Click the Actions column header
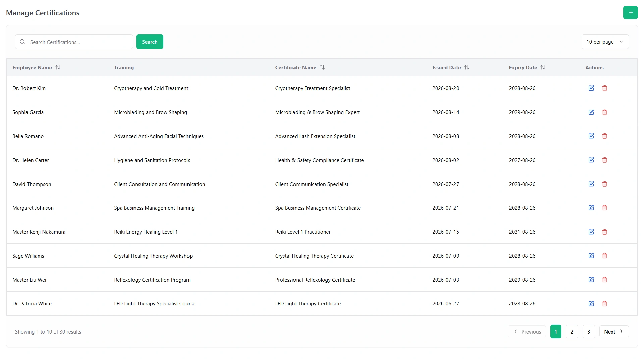The width and height of the screenshot is (644, 362). 594,68
